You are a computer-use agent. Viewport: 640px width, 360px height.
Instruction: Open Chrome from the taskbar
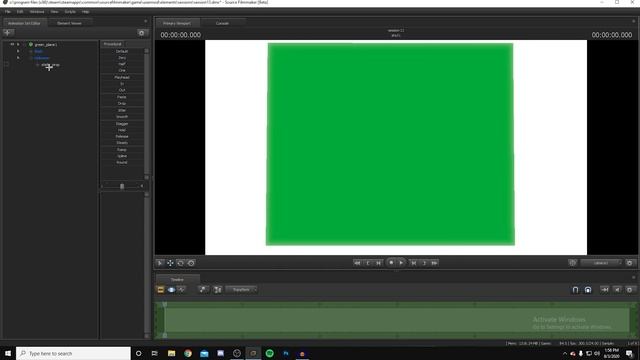coord(188,353)
